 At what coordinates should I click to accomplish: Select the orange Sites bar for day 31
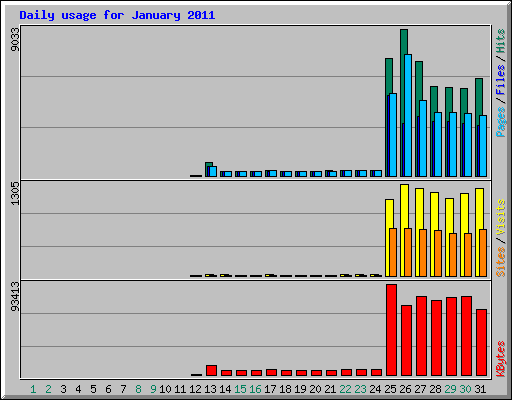[483, 253]
